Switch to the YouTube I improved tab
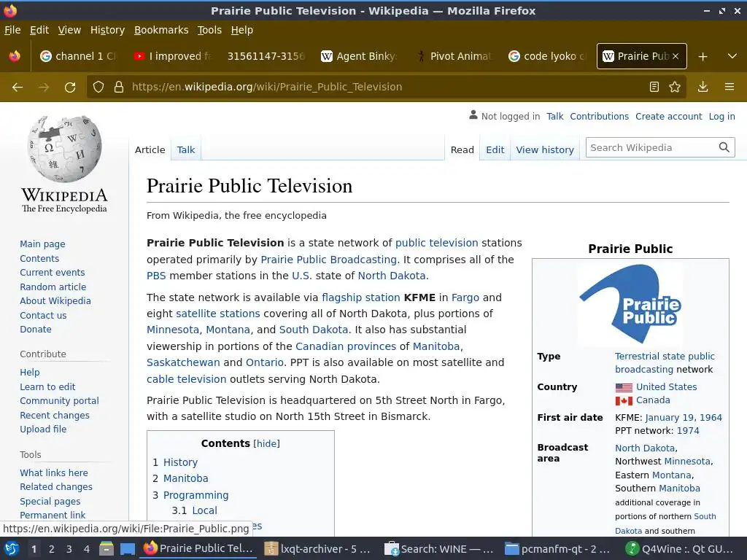Viewport: 747px width, 560px height. point(172,56)
